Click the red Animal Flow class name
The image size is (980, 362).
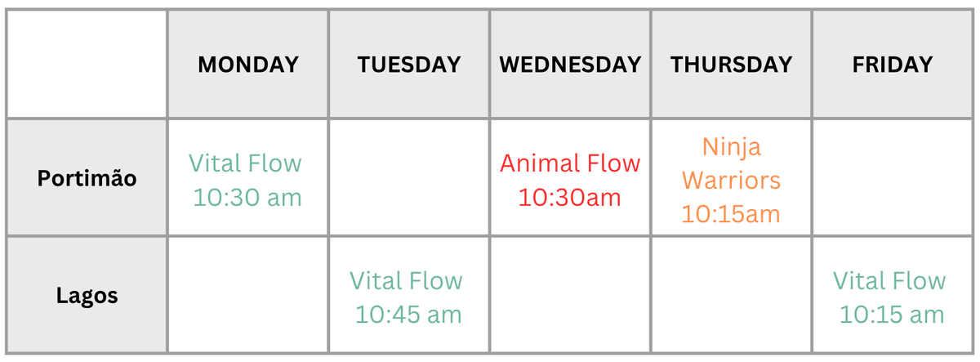(570, 163)
